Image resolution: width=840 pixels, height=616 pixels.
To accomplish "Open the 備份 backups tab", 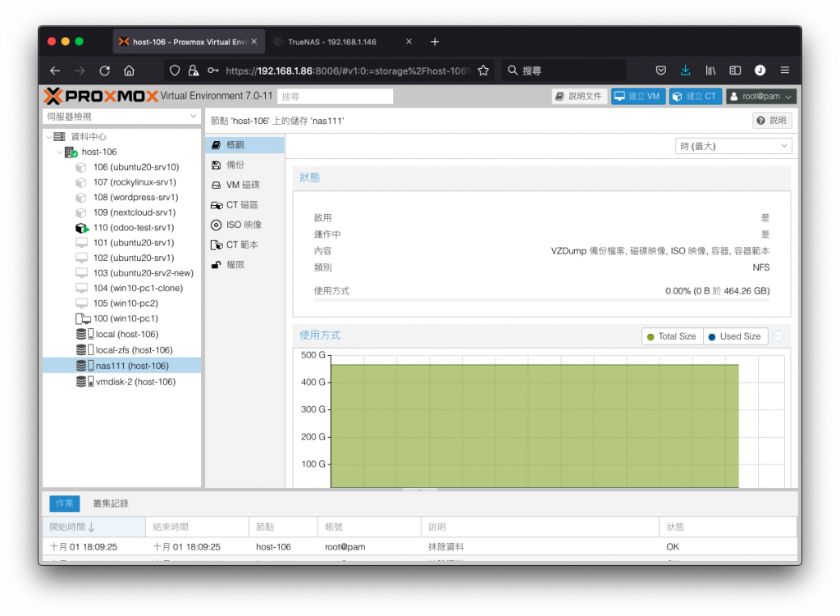I will tap(244, 165).
